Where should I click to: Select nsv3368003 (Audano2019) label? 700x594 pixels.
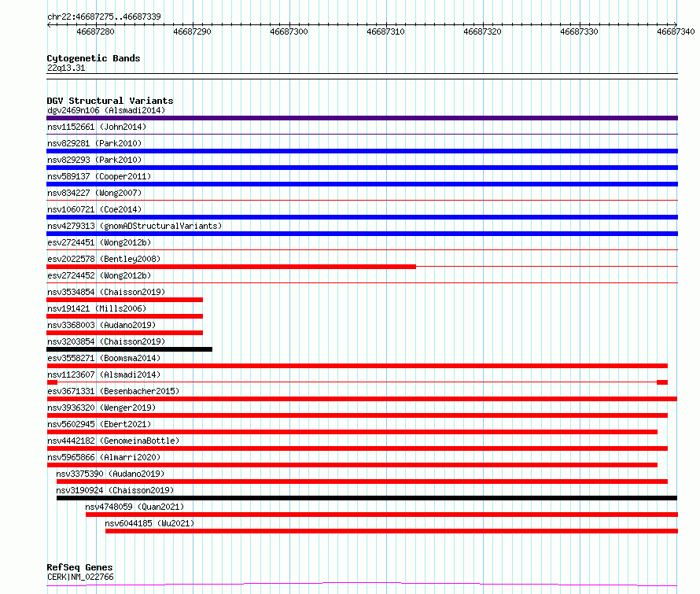coord(101,325)
